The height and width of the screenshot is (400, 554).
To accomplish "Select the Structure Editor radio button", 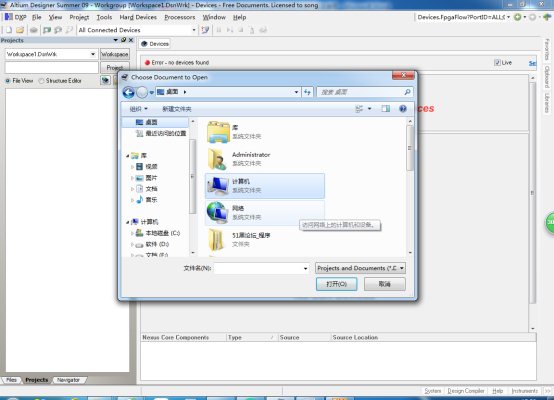I will [41, 81].
